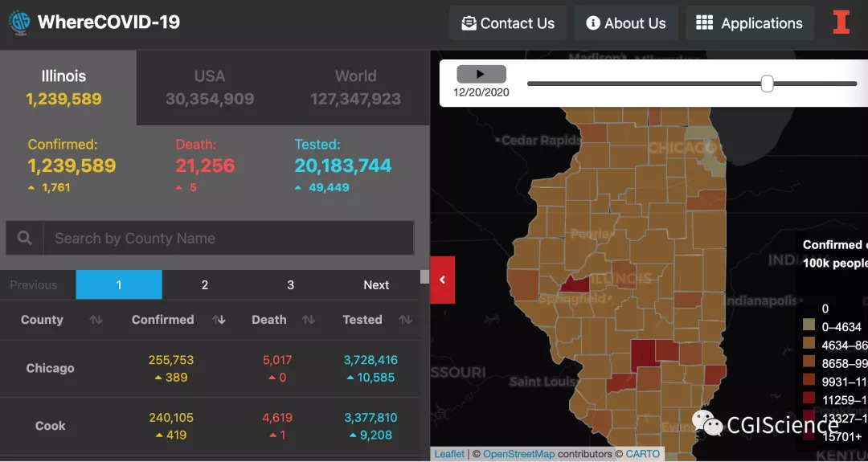Open the Applications grid menu
Screen dimensions: 868x462
749,23
